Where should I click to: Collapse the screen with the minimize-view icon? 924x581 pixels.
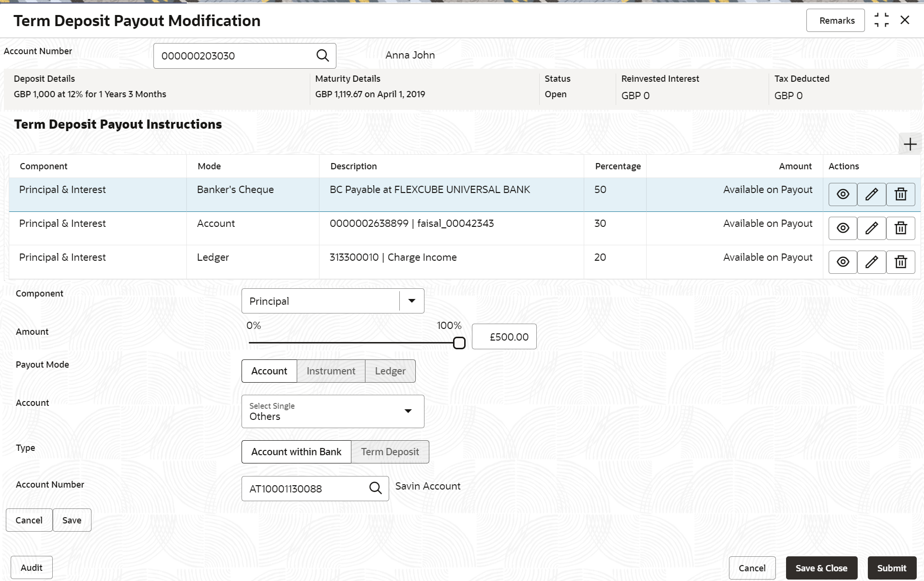pyautogui.click(x=881, y=20)
